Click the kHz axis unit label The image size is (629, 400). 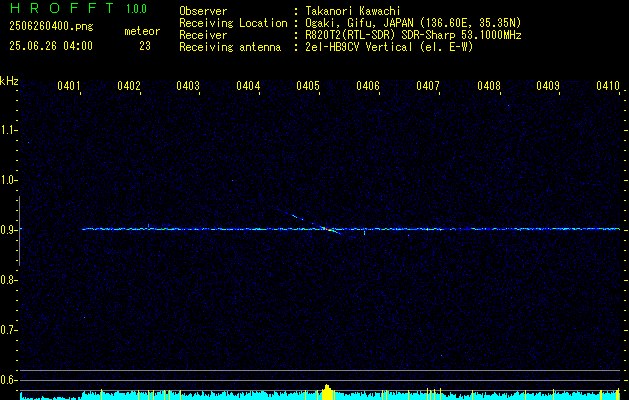point(9,81)
